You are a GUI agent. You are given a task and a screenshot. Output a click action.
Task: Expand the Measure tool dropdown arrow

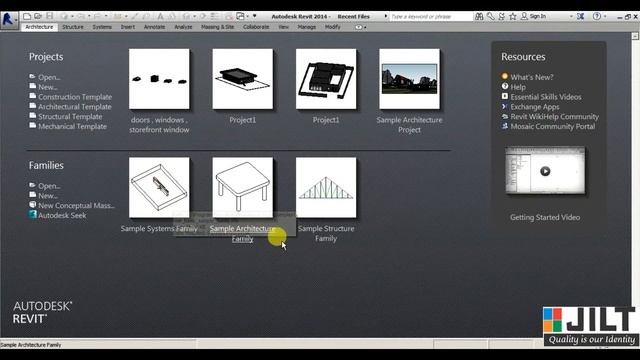point(126,16)
